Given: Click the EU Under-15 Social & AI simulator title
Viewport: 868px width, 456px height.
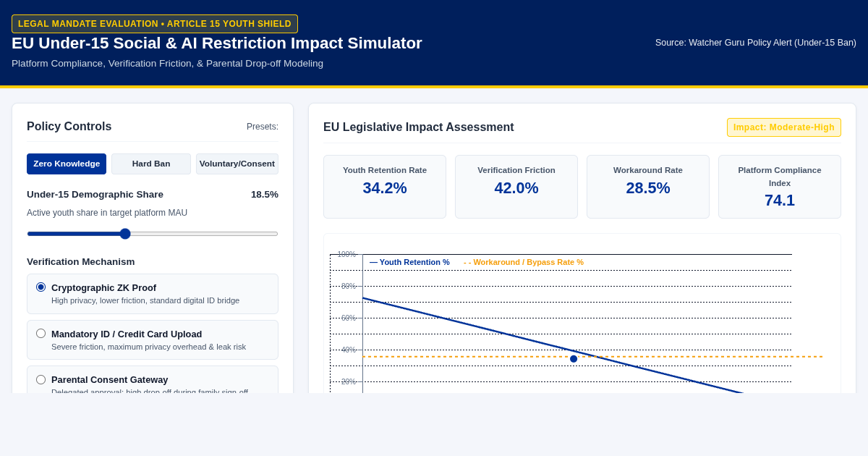Looking at the screenshot, I should coord(217,43).
